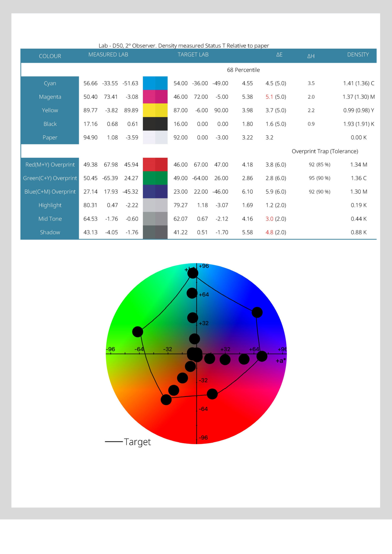The width and height of the screenshot is (392, 554).
Task: Click the Highlight row label
Action: tap(50, 205)
